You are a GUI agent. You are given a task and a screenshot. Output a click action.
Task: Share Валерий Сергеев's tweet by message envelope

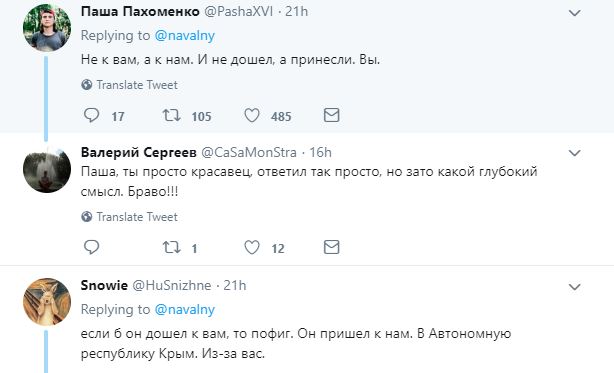pos(331,247)
